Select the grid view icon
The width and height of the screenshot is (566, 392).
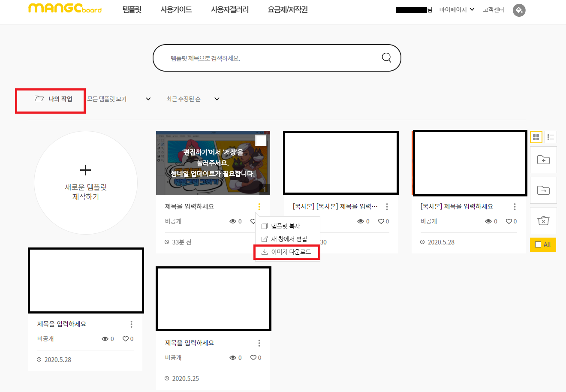tap(536, 137)
